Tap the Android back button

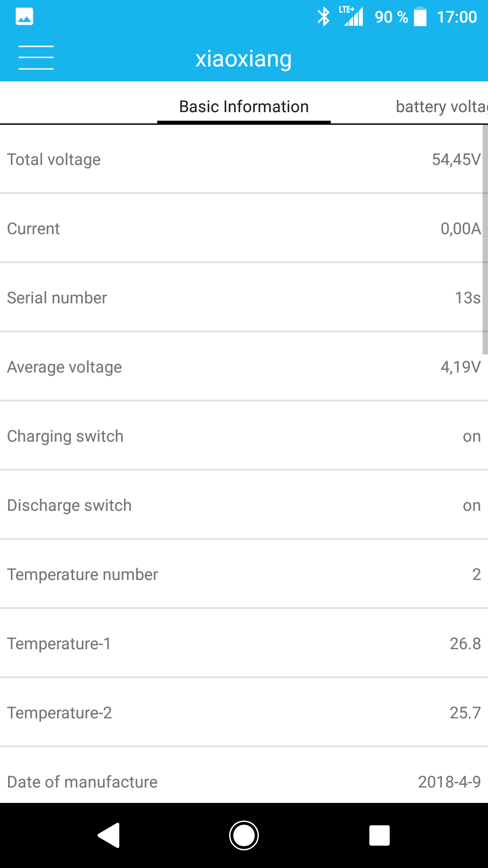[x=109, y=835]
